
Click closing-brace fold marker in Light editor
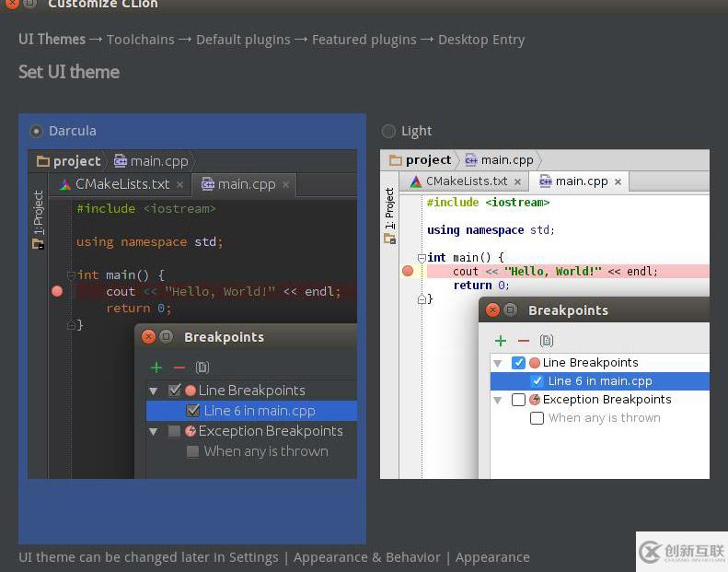point(422,298)
